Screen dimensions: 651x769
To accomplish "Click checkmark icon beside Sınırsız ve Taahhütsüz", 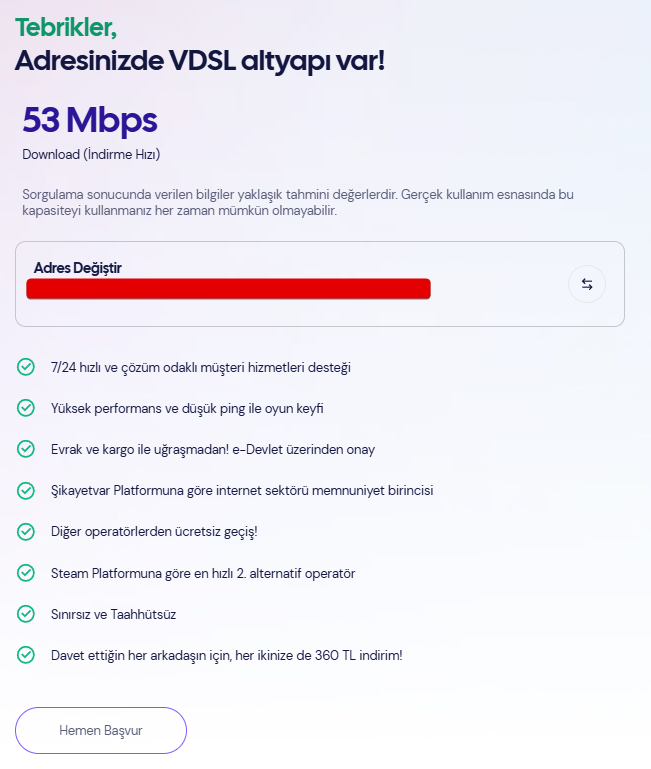I will point(26,614).
